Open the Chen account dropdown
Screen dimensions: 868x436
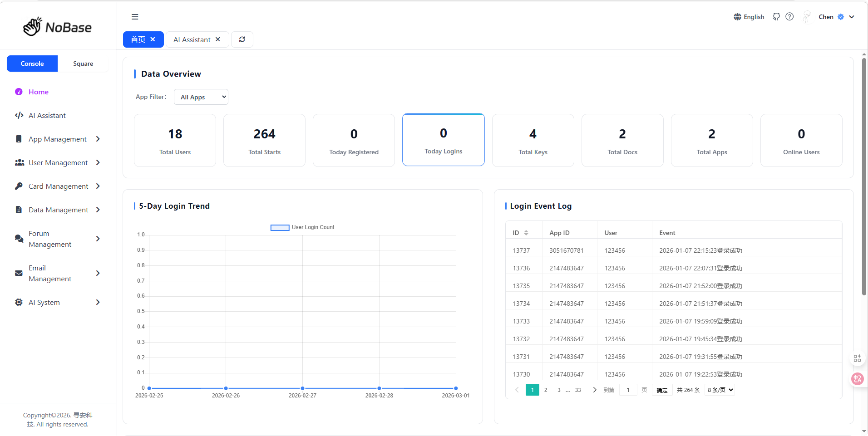[x=835, y=17]
